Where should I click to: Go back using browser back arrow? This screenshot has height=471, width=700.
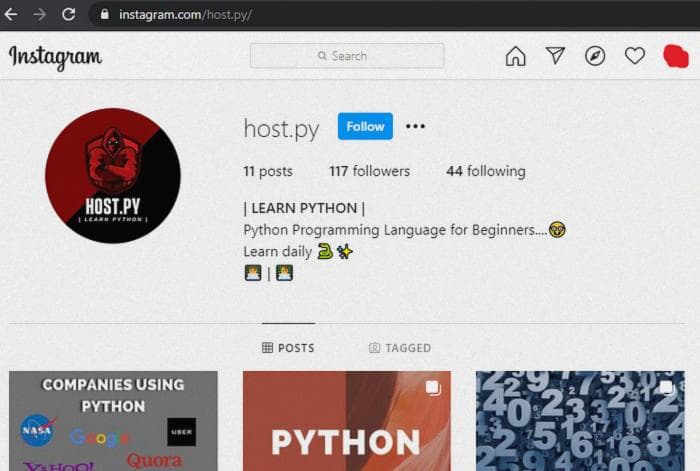(12, 15)
